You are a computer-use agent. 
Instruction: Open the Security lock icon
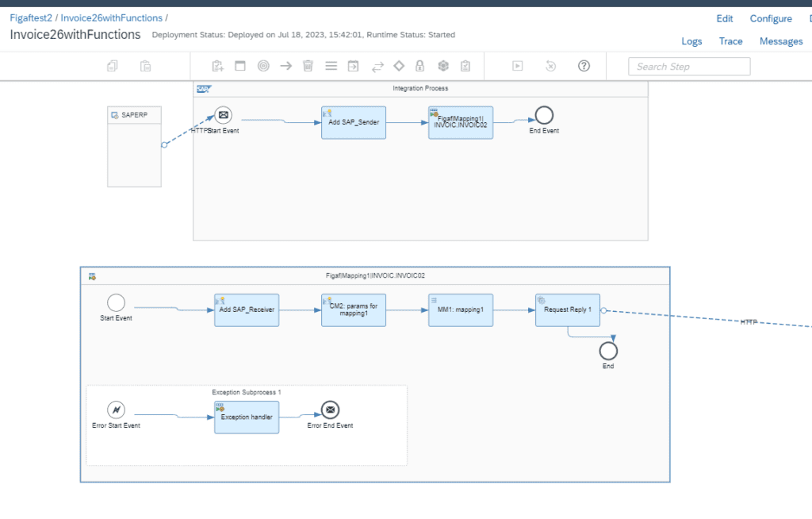pyautogui.click(x=420, y=66)
